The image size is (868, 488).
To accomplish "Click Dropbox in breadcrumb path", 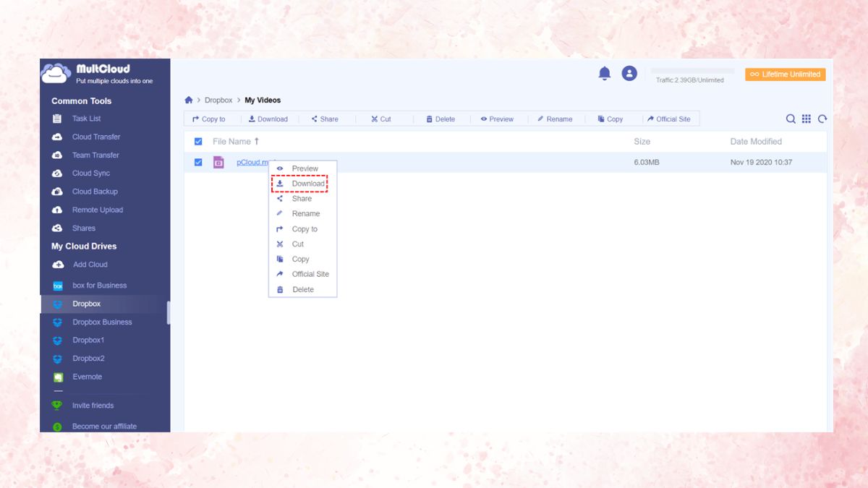I will (x=218, y=100).
